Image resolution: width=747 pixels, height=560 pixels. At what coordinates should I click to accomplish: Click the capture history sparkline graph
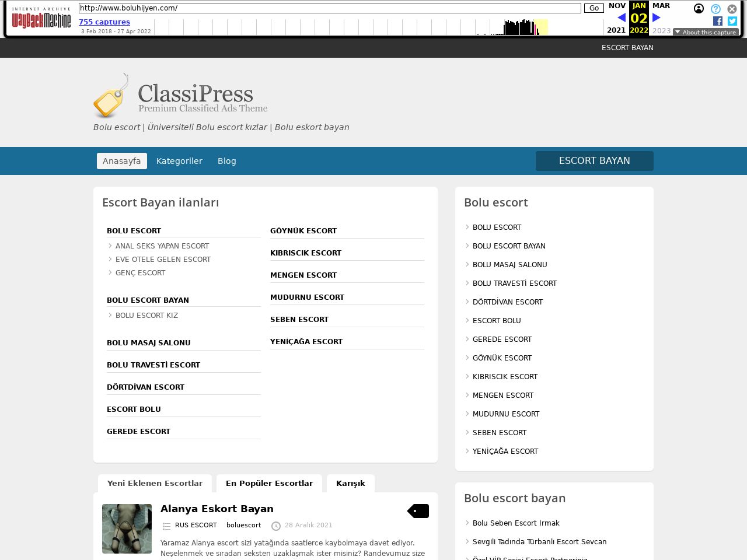click(378, 27)
